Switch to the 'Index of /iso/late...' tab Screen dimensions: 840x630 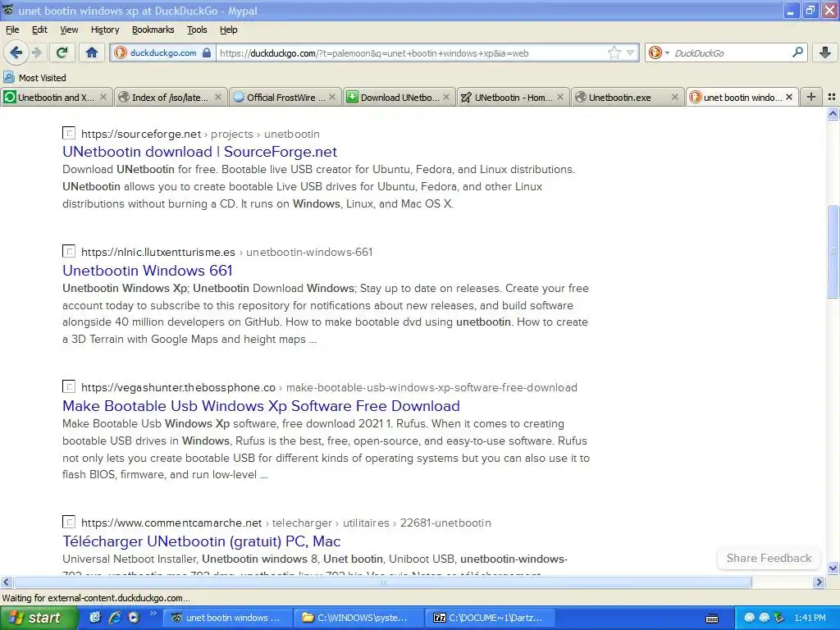click(x=171, y=97)
